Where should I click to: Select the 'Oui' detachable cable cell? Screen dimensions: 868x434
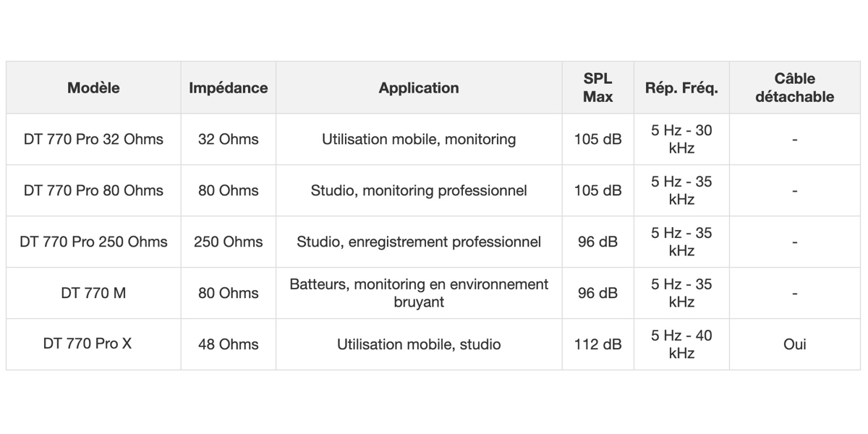pyautogui.click(x=795, y=344)
